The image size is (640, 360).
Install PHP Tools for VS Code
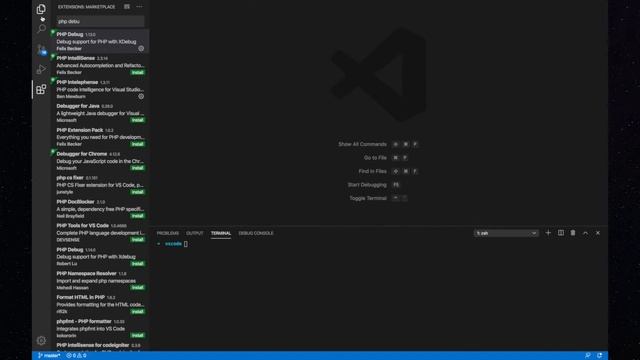[138, 240]
